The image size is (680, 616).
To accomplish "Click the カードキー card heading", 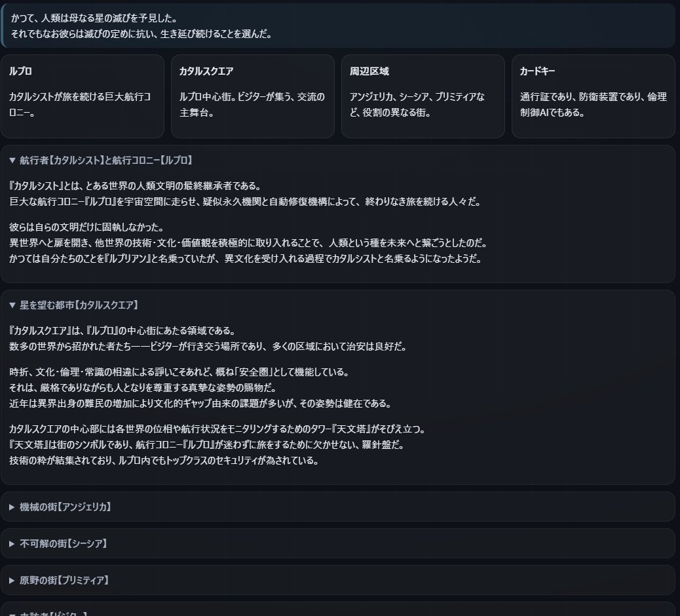I will [537, 71].
